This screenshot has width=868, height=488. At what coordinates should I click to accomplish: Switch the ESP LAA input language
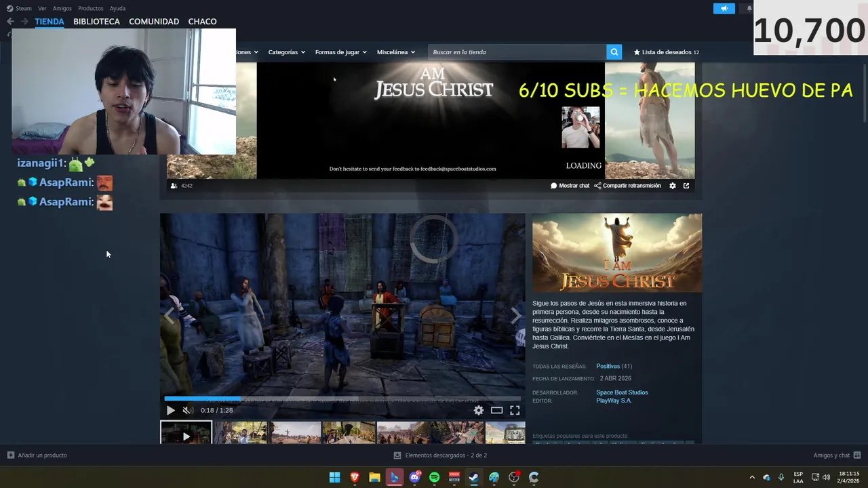798,477
